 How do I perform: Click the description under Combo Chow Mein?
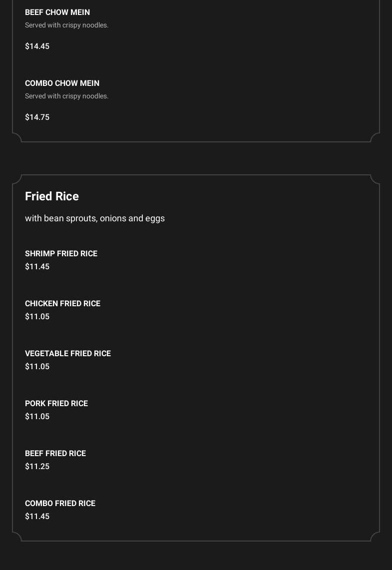[x=66, y=96]
